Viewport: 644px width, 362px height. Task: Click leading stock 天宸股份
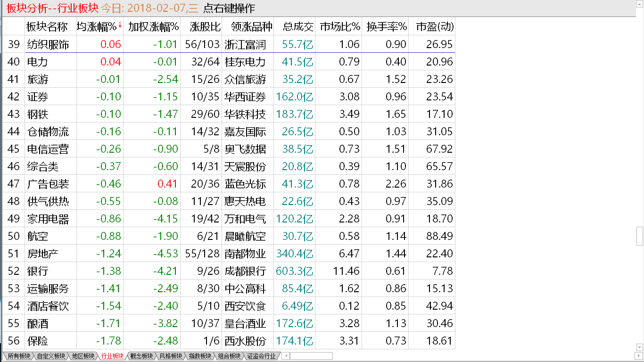245,166
